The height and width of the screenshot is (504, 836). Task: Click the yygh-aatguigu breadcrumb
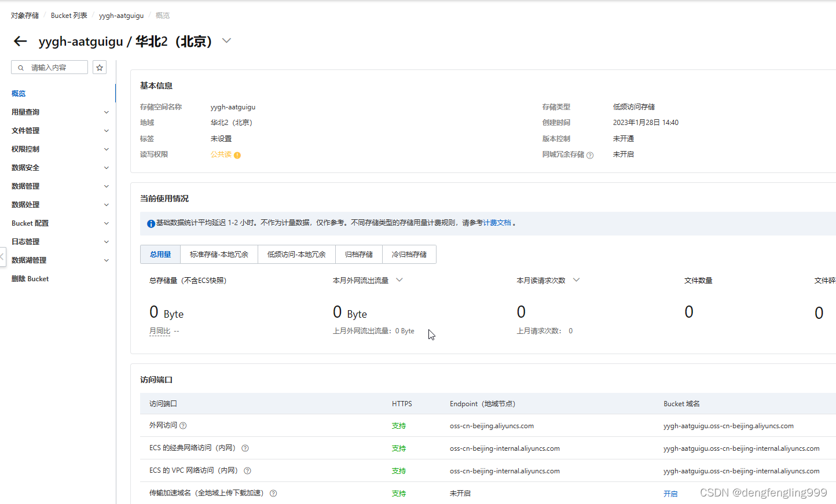pyautogui.click(x=121, y=16)
